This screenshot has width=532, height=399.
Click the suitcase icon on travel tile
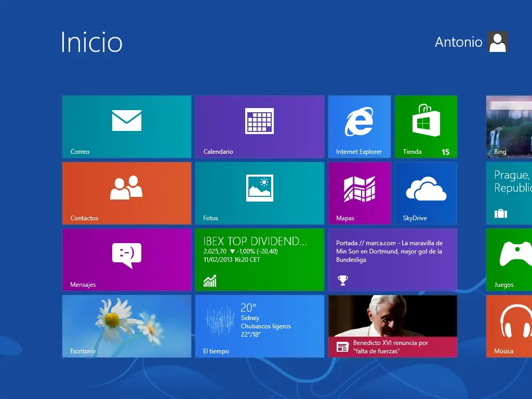pos(501,214)
